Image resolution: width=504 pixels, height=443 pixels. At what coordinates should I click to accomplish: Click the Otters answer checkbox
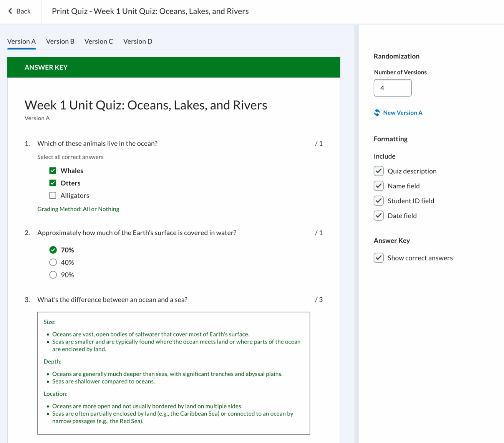(53, 183)
